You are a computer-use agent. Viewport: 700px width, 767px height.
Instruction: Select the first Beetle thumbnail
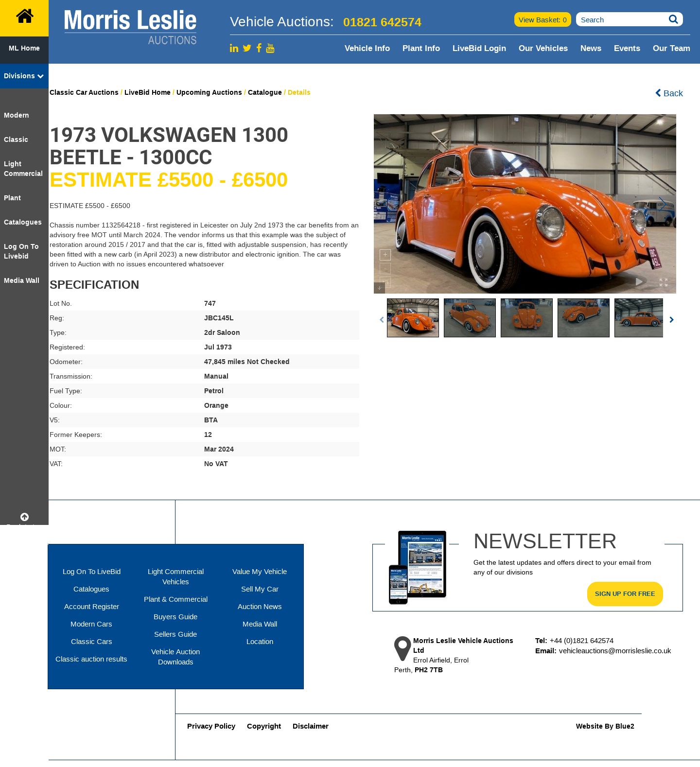click(x=413, y=318)
